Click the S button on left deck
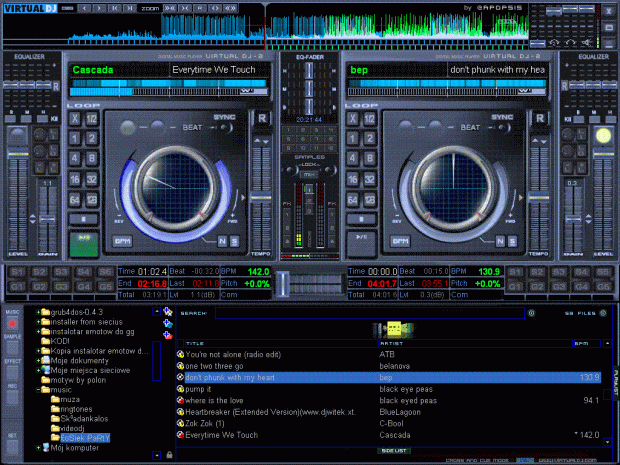The height and width of the screenshot is (465, 620). [234, 241]
